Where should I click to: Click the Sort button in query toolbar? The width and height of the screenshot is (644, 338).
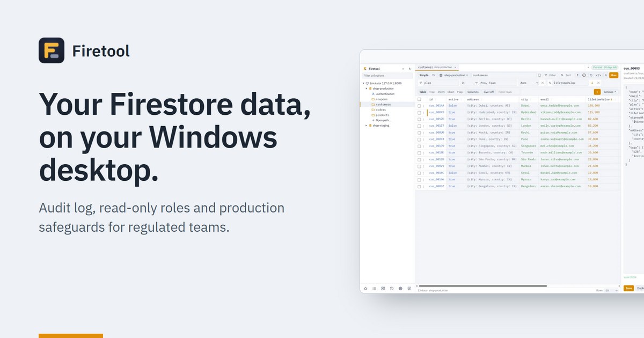point(566,75)
